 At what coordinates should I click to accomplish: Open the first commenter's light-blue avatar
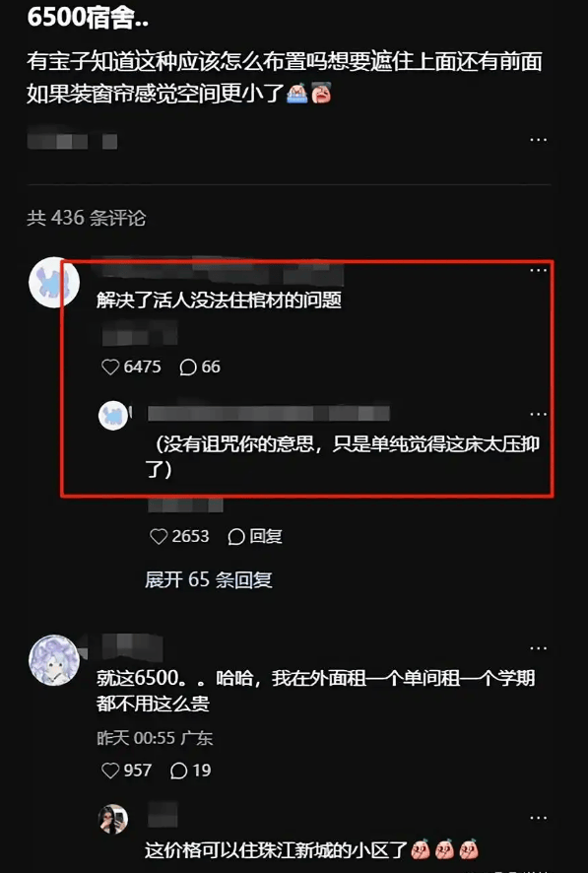coord(54,282)
